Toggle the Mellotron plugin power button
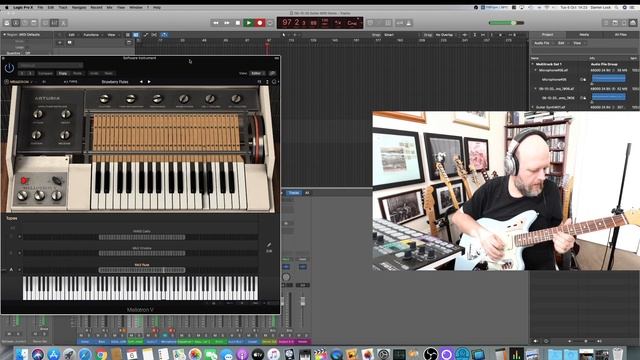Image resolution: width=640 pixels, height=360 pixels. [9, 68]
